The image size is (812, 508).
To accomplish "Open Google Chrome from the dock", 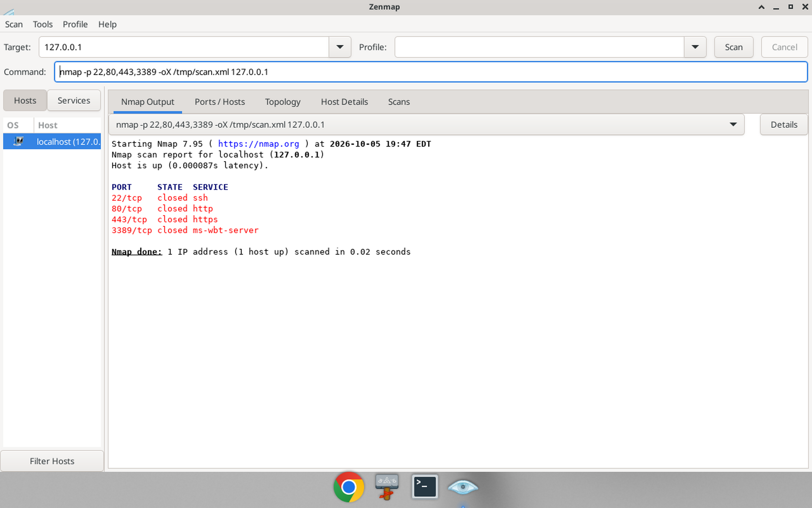I will tap(349, 487).
